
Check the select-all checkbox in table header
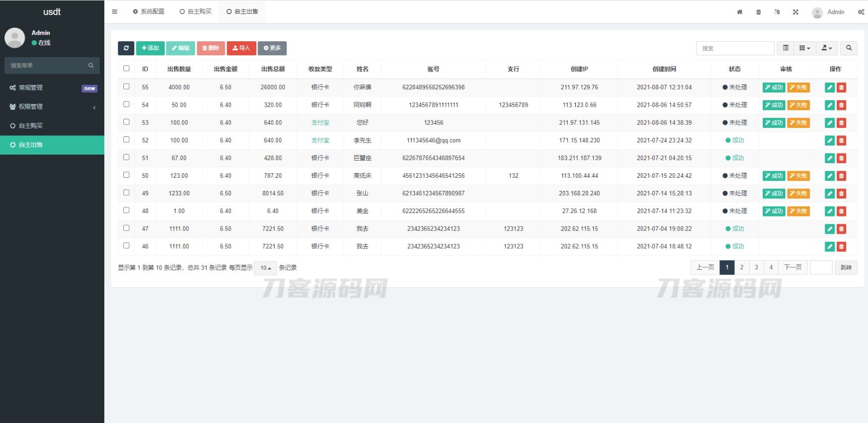coord(126,68)
